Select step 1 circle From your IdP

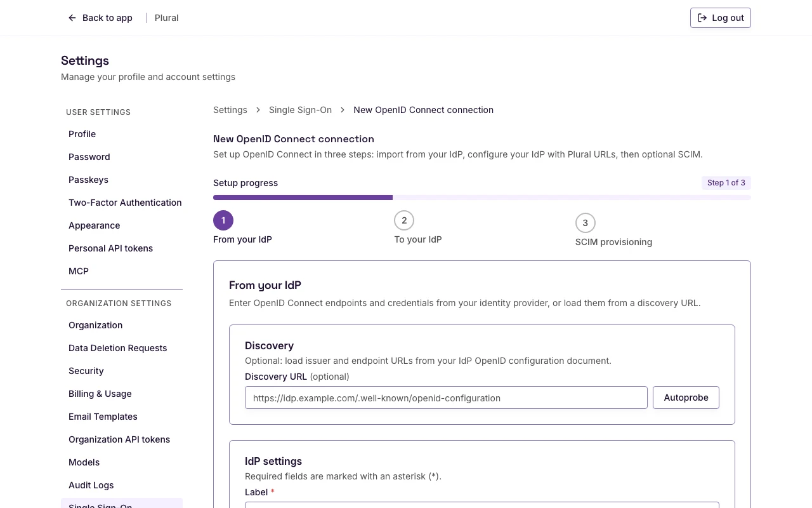(223, 220)
